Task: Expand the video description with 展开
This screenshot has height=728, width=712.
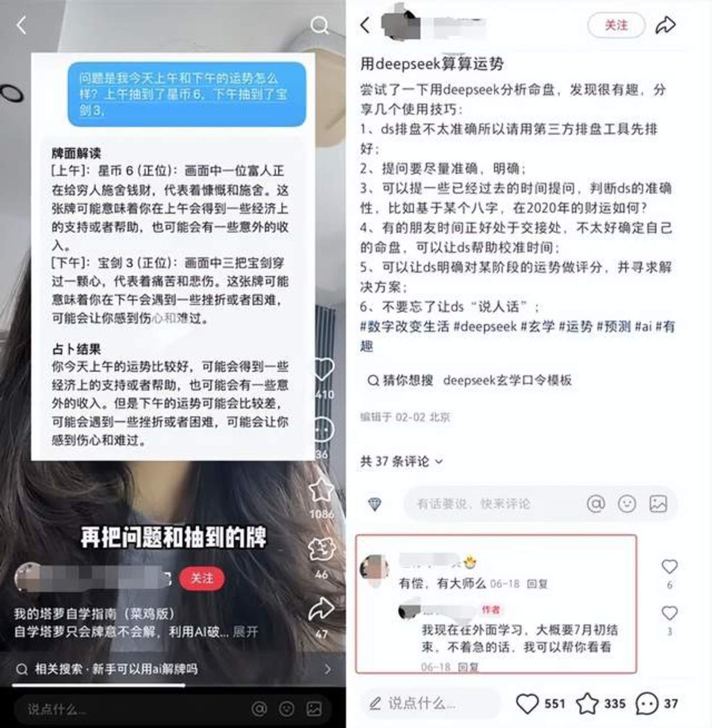Action: [x=245, y=632]
